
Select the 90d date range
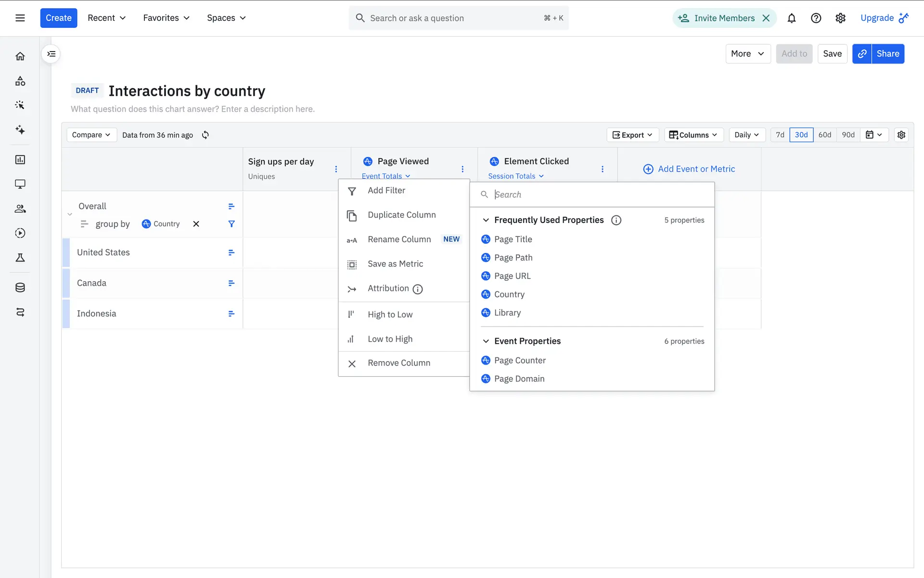(x=848, y=135)
